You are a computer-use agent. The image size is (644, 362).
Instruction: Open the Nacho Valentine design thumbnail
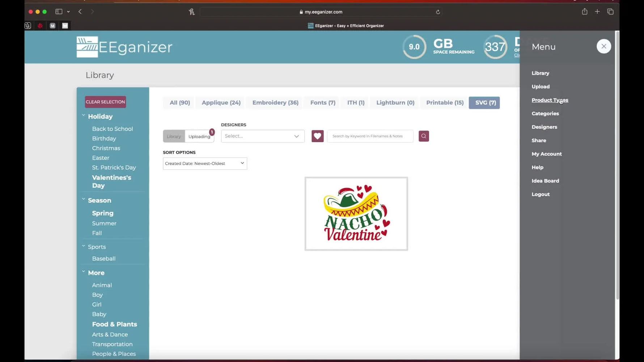356,213
